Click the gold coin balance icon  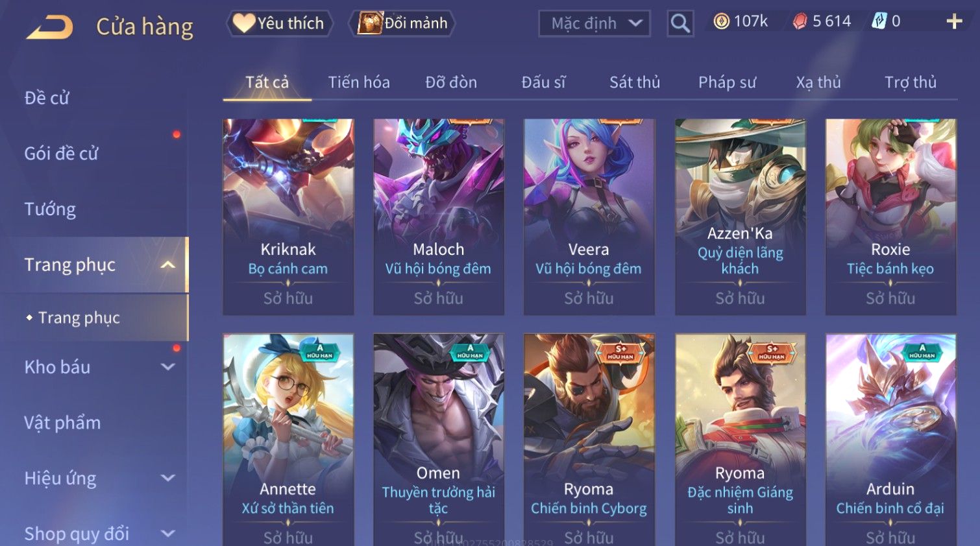point(721,21)
